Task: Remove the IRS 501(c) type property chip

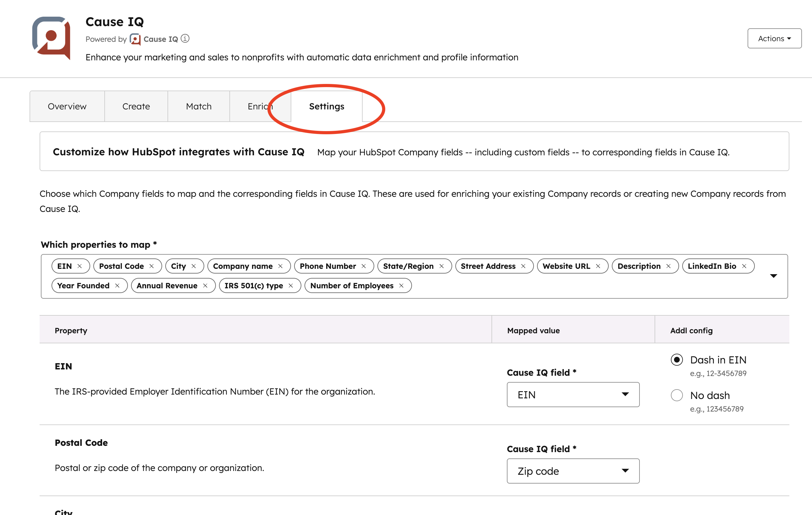Action: [x=291, y=285]
